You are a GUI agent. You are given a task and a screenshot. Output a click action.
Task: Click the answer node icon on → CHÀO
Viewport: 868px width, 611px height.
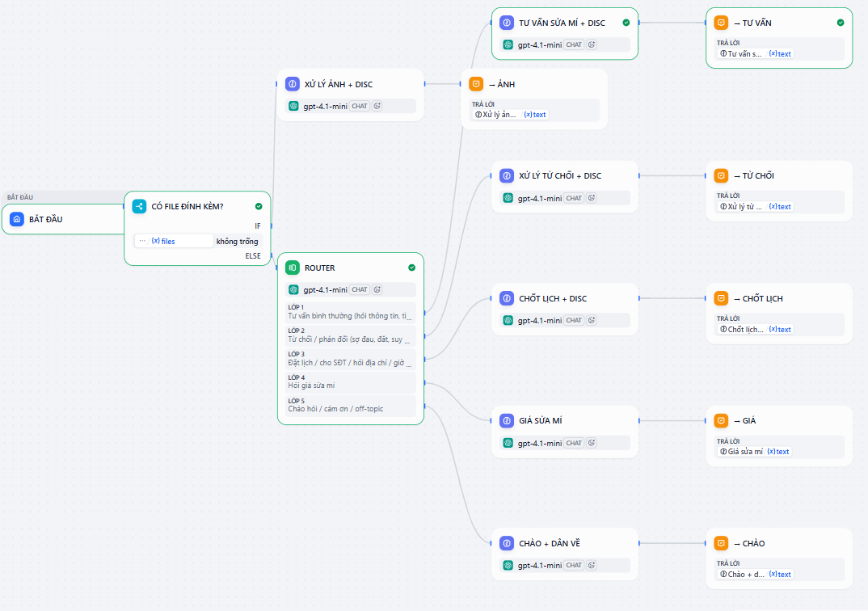[x=719, y=542]
